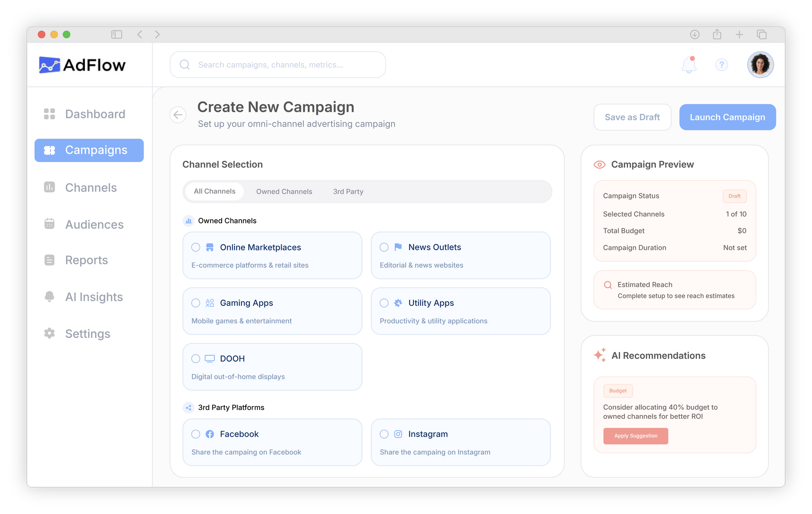The width and height of the screenshot is (812, 514).
Task: Switch to the Owned Channels tab
Action: pyautogui.click(x=284, y=191)
